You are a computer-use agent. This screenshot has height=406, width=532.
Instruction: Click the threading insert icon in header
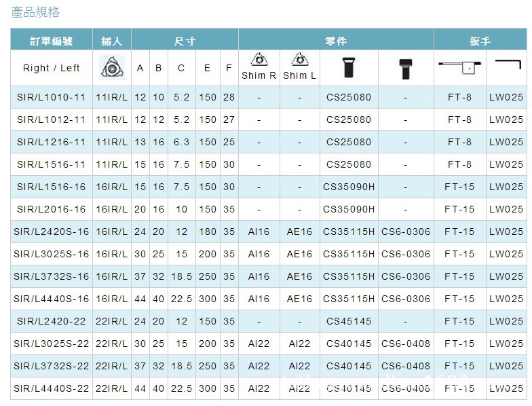pos(112,67)
